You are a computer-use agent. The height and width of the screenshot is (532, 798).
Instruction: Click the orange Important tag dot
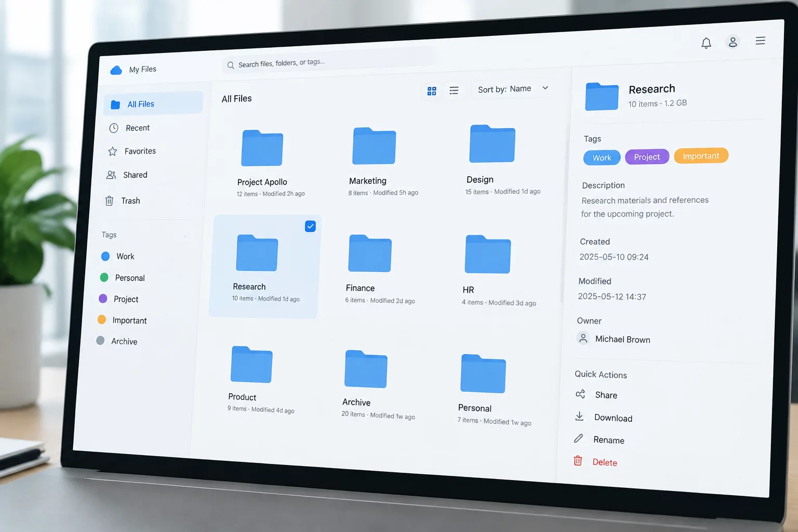(102, 320)
